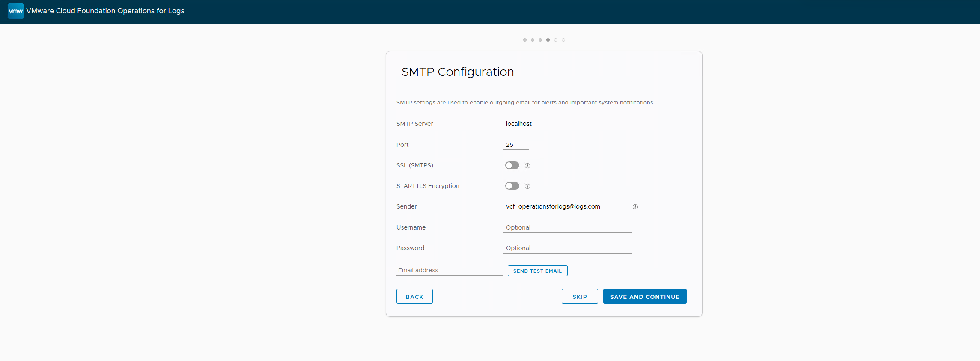Select the first step dot in wizard progress
Screen dimensions: 980x361
pos(525,40)
